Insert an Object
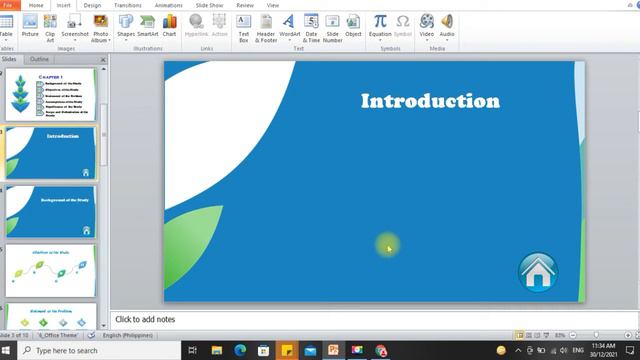The height and width of the screenshot is (360, 640). point(353,26)
